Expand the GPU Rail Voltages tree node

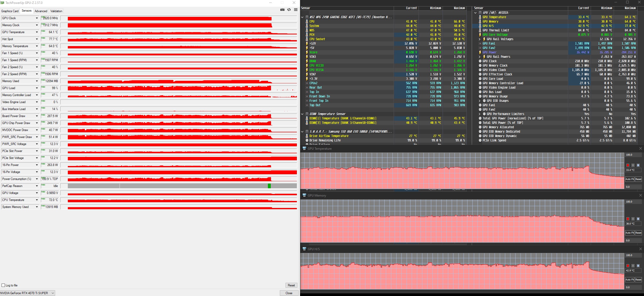coord(479,39)
